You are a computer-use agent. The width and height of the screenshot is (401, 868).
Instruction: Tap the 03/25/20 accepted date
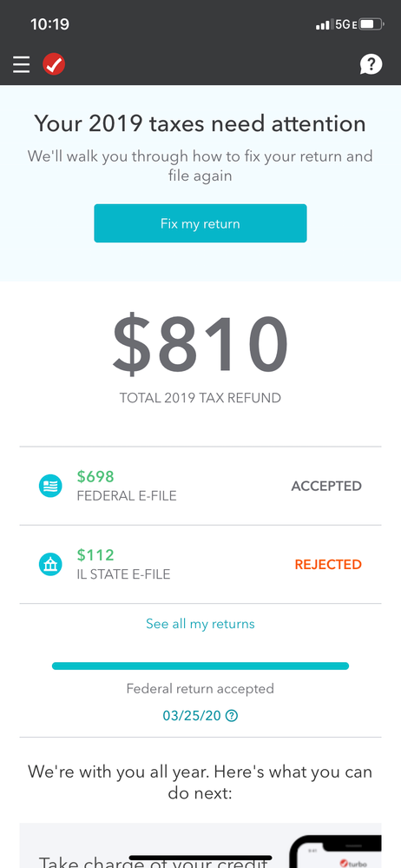click(192, 716)
